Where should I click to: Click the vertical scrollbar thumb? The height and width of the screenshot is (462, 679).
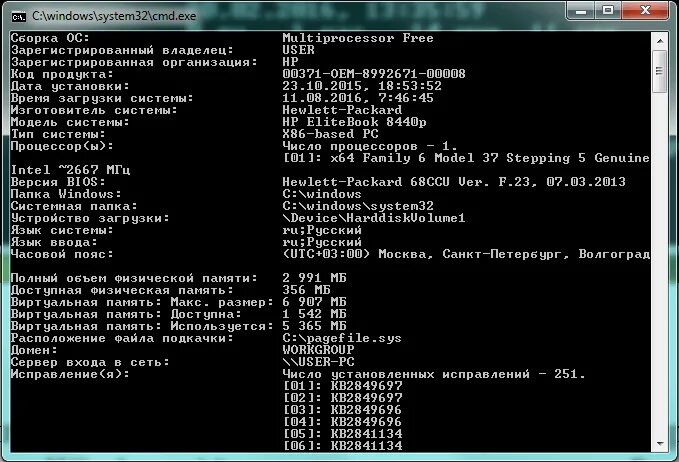(660, 71)
